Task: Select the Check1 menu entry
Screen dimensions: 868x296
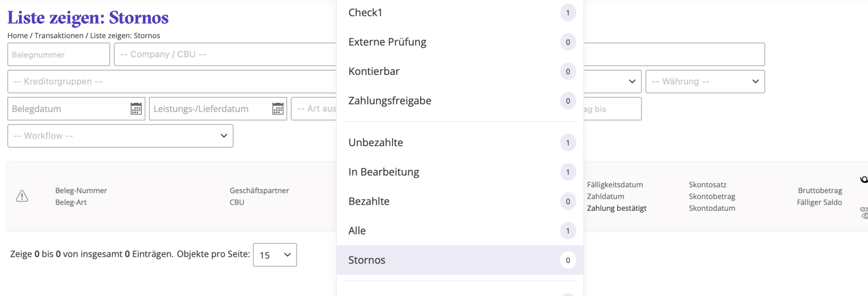Action: 460,13
